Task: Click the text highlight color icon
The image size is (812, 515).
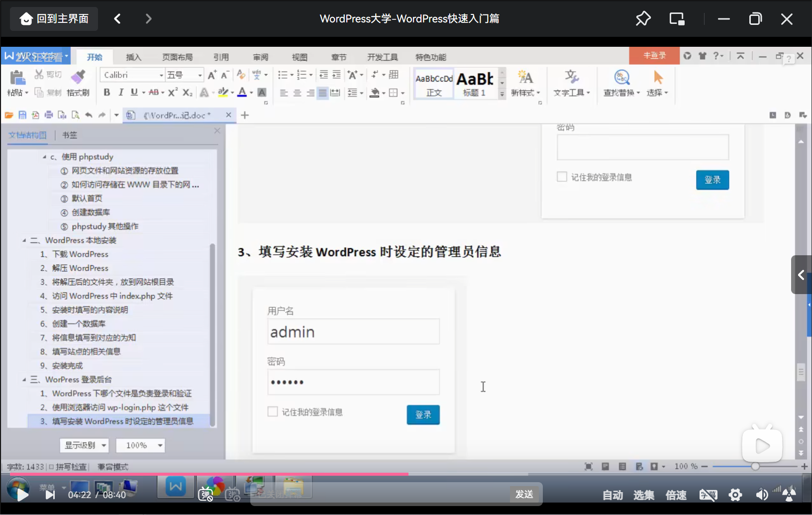Action: point(223,93)
